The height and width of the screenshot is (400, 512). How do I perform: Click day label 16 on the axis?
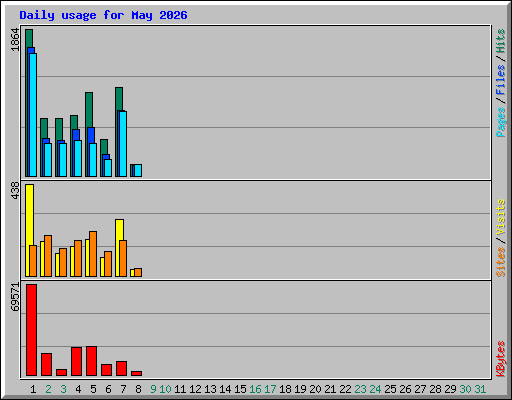pos(255,389)
